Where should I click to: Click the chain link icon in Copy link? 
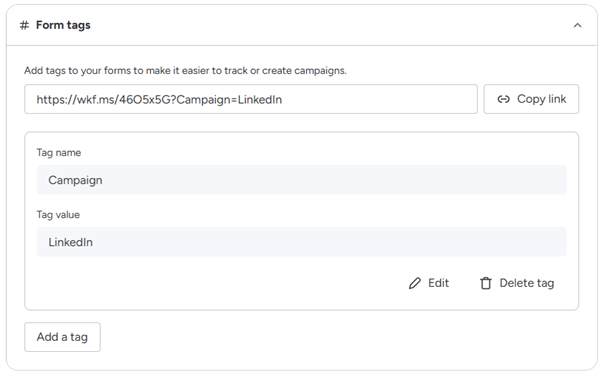click(503, 100)
